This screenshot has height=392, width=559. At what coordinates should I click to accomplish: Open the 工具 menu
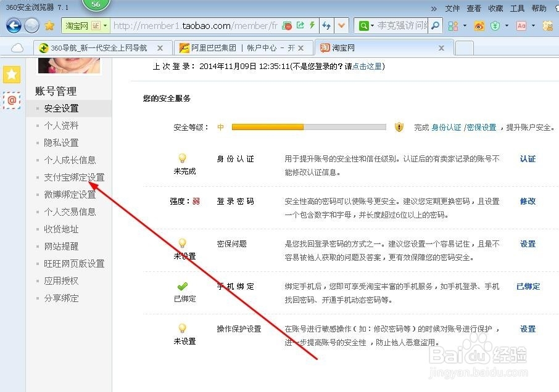click(517, 8)
